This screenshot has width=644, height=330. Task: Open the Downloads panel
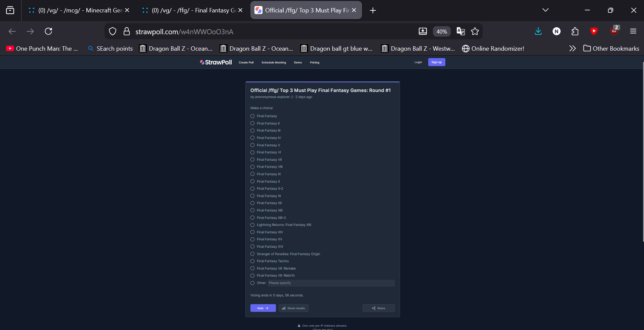538,32
